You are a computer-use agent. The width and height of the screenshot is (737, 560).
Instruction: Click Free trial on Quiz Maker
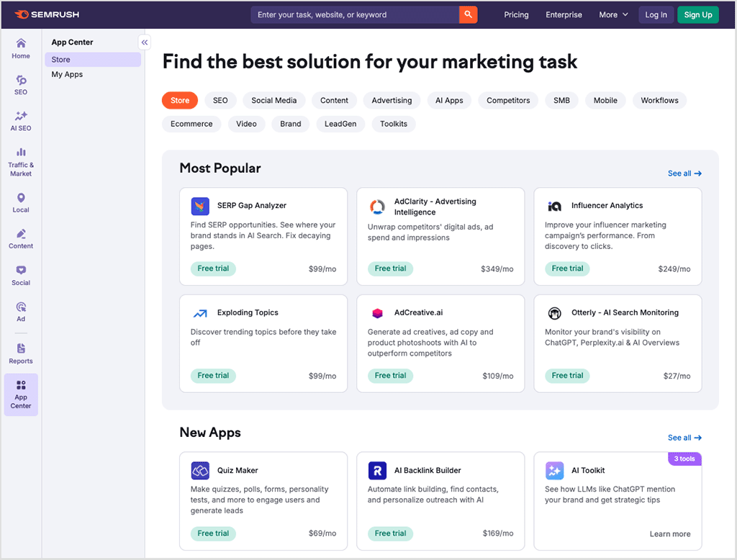pyautogui.click(x=213, y=533)
